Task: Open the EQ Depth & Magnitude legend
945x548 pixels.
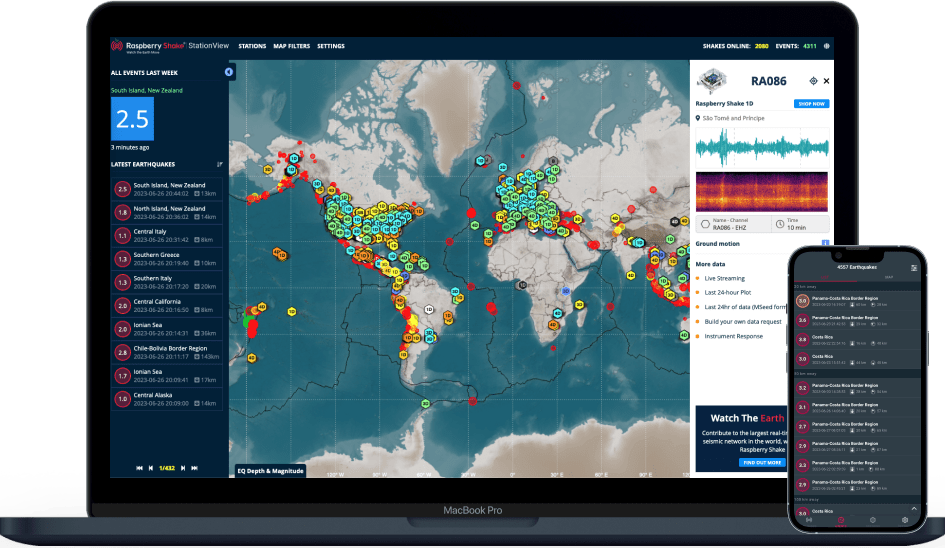Action: tap(270, 471)
